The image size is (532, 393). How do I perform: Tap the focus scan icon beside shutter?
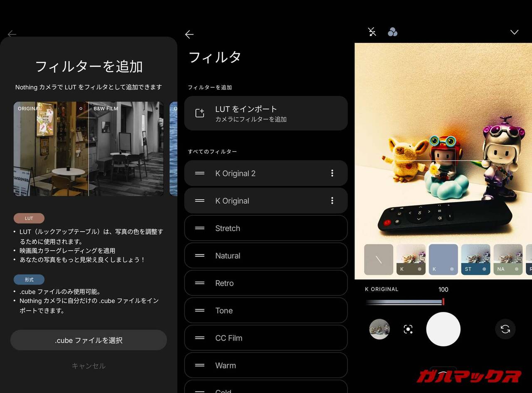tap(408, 329)
